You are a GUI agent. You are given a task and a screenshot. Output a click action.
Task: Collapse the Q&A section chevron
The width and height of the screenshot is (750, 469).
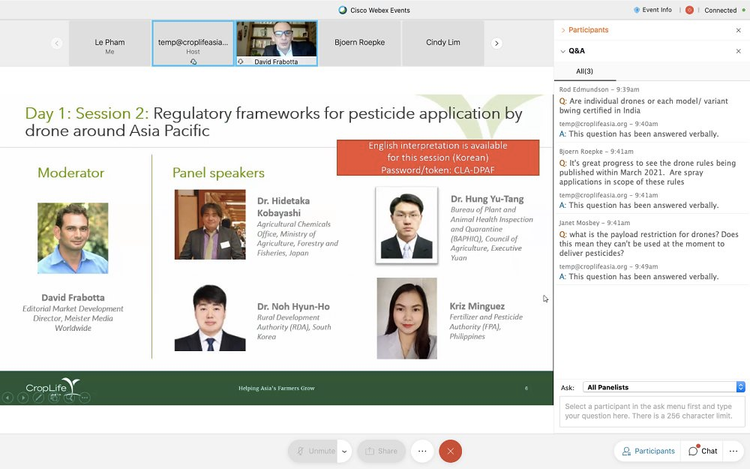563,51
